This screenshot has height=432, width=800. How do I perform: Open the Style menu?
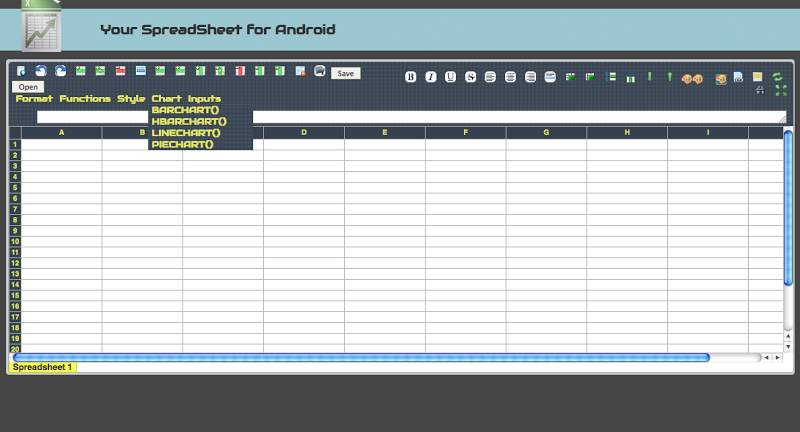[x=131, y=98]
